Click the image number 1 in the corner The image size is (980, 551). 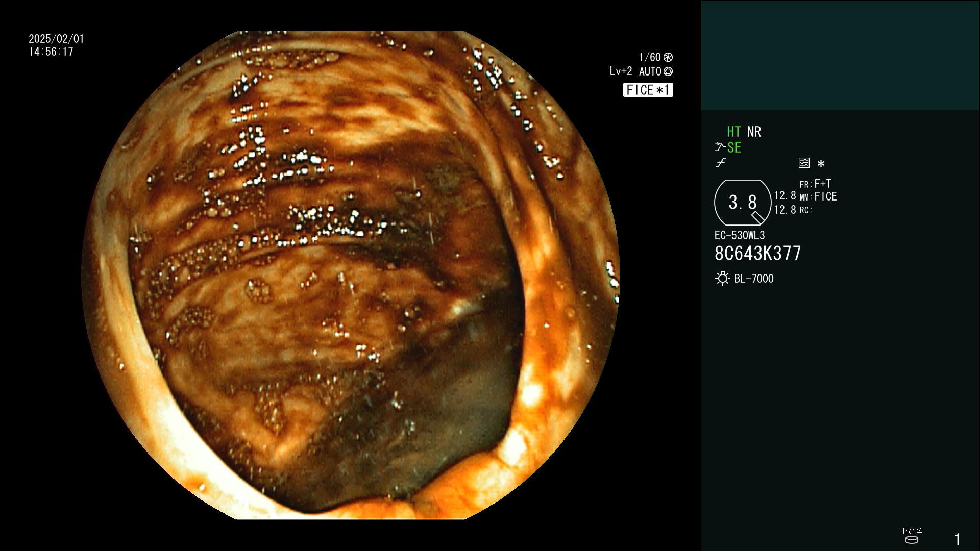tap(958, 539)
